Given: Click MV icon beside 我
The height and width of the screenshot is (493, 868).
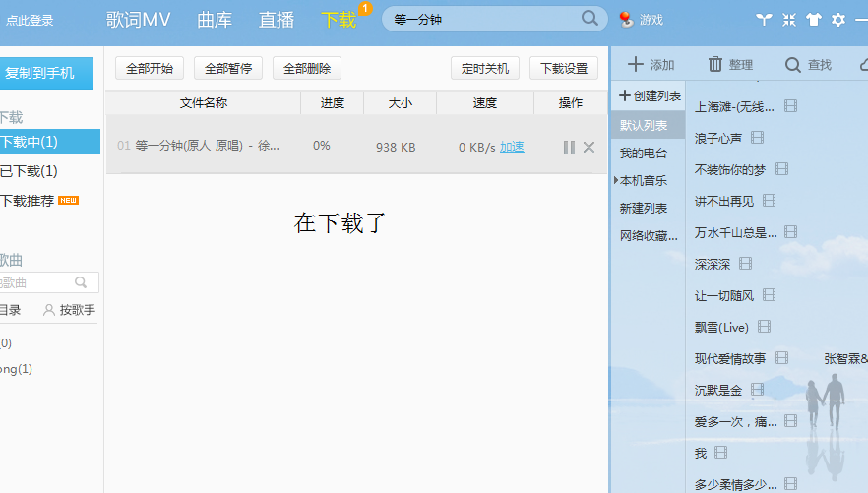Looking at the screenshot, I should coord(720,453).
